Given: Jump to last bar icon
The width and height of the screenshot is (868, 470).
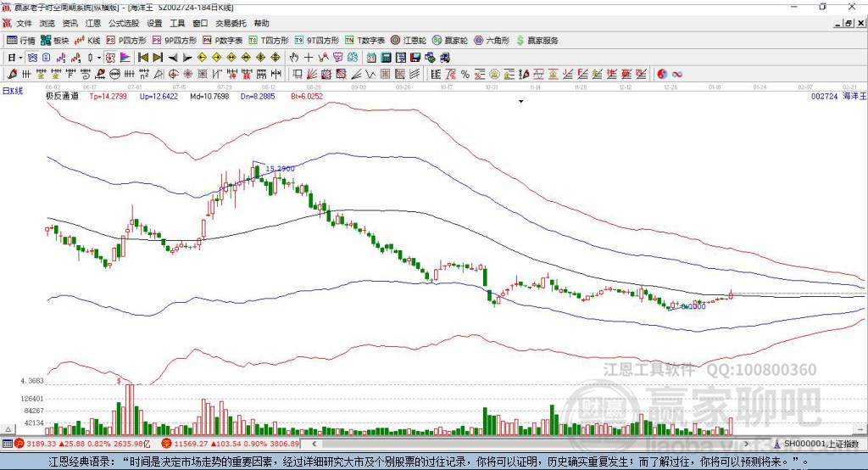Looking at the screenshot, I should coord(158,58).
